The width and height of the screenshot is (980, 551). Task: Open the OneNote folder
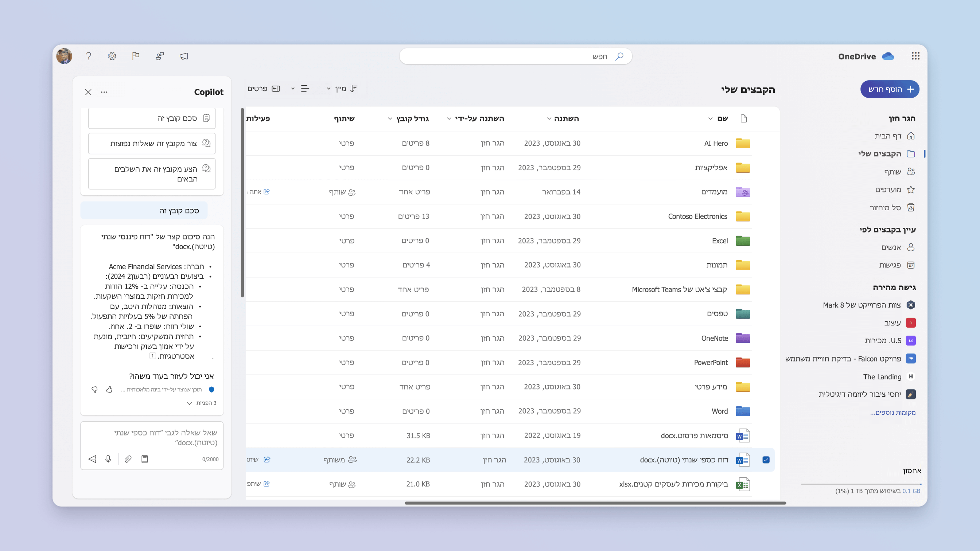[715, 338]
